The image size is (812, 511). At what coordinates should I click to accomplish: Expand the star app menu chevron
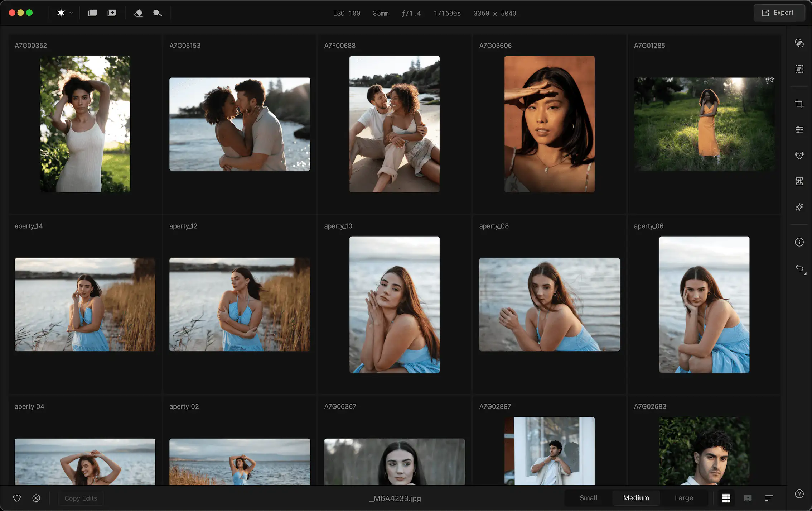[71, 13]
